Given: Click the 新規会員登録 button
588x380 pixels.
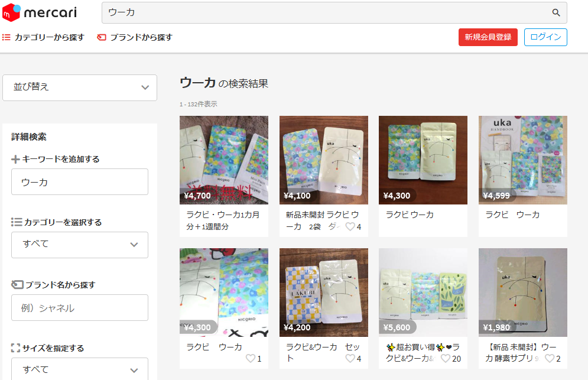Looking at the screenshot, I should pos(488,37).
